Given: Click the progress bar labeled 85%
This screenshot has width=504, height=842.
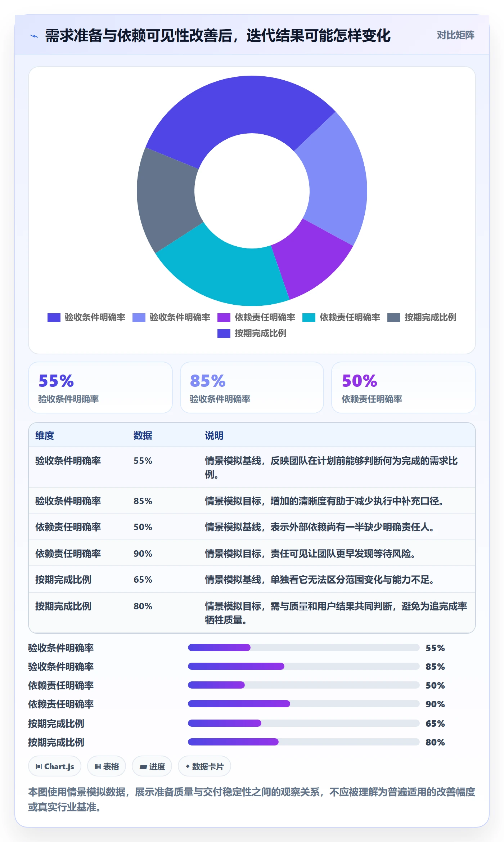Looking at the screenshot, I should (x=304, y=666).
